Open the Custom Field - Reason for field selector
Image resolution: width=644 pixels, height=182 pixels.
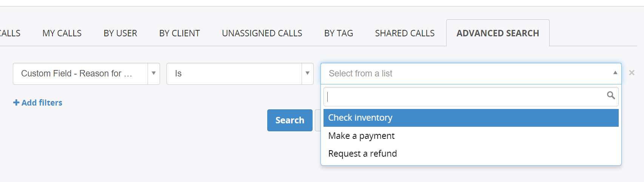coord(86,74)
